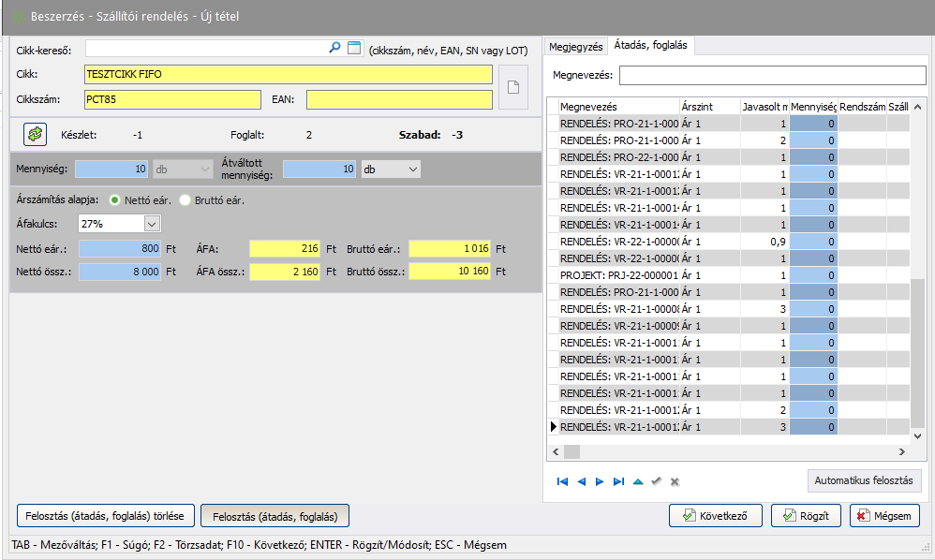This screenshot has width=935, height=560.
Task: Click Felosztás (átadás, foglalás) törlése button
Action: coord(106,515)
